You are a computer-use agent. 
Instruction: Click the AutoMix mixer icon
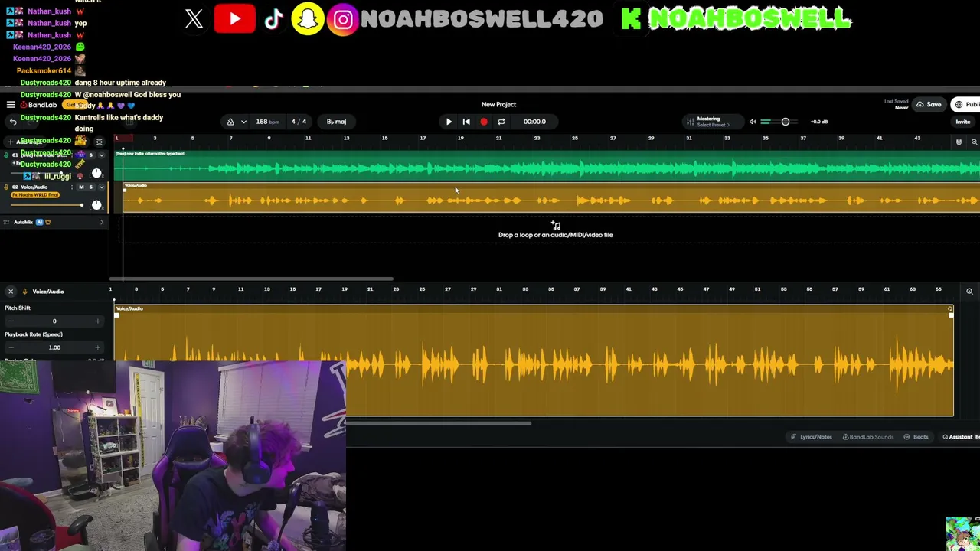point(6,223)
